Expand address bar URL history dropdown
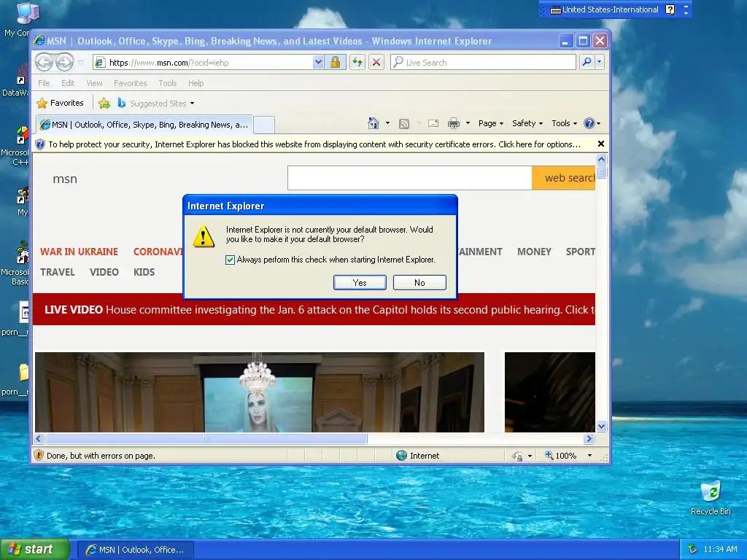 point(318,63)
